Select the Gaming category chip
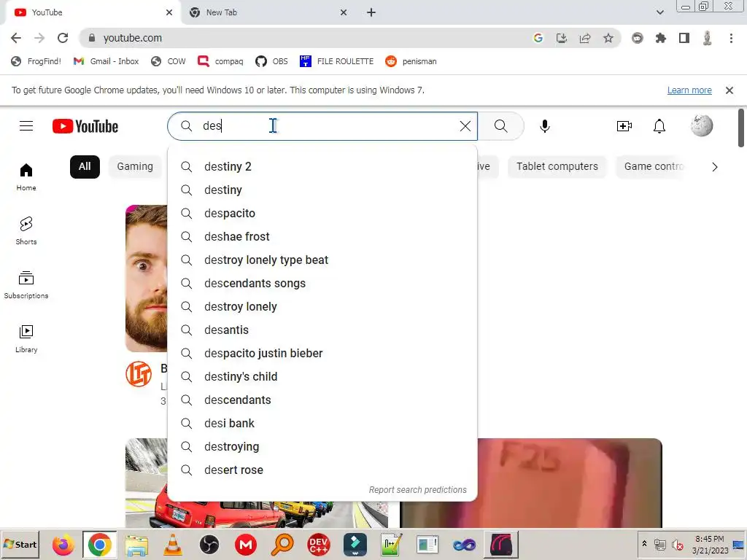Image resolution: width=747 pixels, height=560 pixels. [x=135, y=167]
